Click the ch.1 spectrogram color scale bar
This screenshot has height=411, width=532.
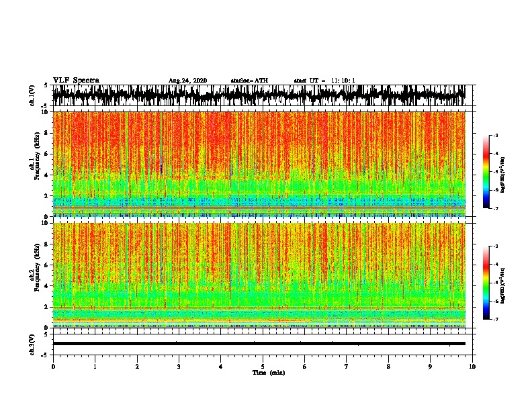point(486,171)
